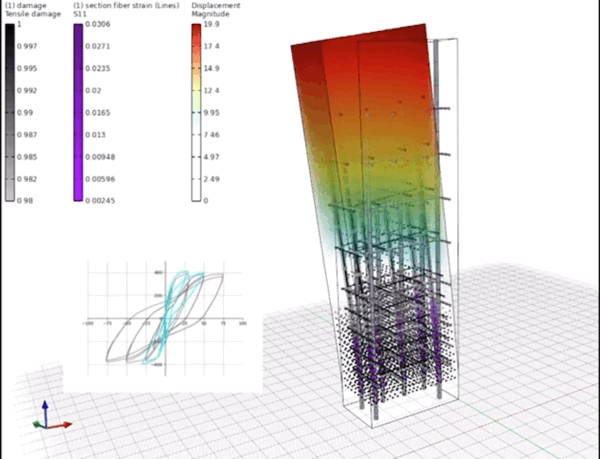The height and width of the screenshot is (459, 600).
Task: Click the purple S11 fiber strain color bar
Action: (x=78, y=112)
